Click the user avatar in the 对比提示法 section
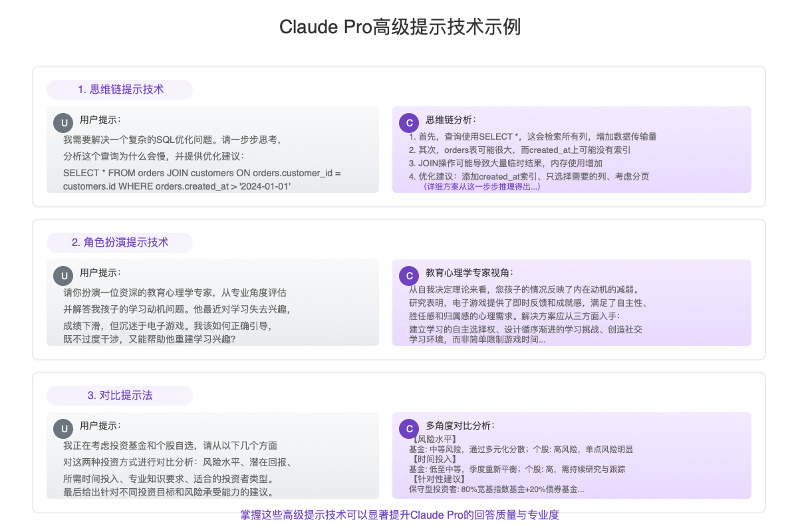This screenshot has height=532, width=798. tap(64, 429)
